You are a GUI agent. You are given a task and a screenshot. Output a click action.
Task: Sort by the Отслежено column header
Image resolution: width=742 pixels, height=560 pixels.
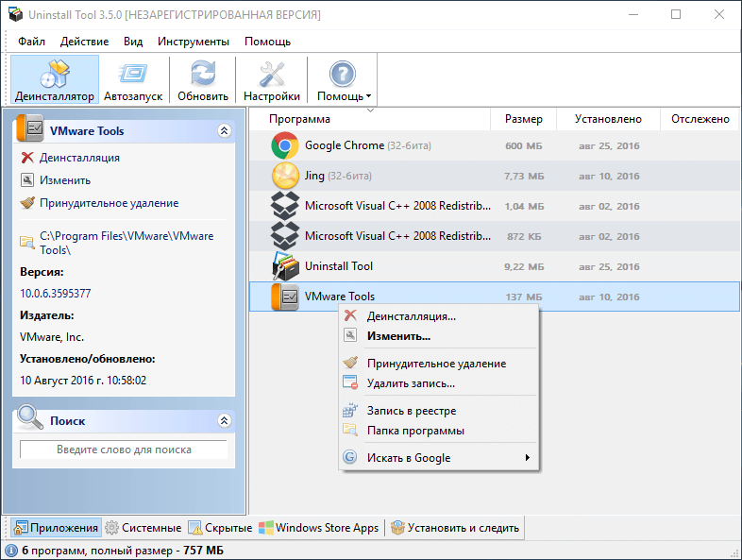tap(700, 119)
